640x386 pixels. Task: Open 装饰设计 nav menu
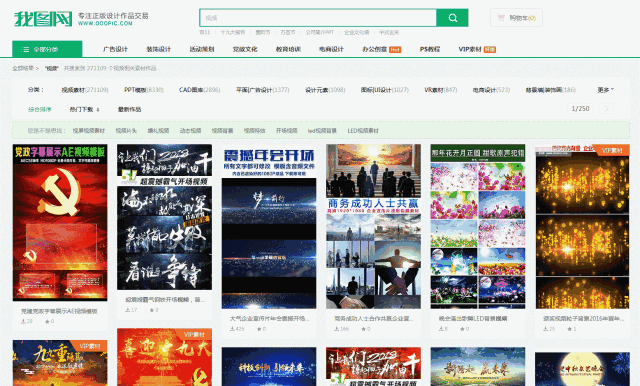pyautogui.click(x=158, y=49)
